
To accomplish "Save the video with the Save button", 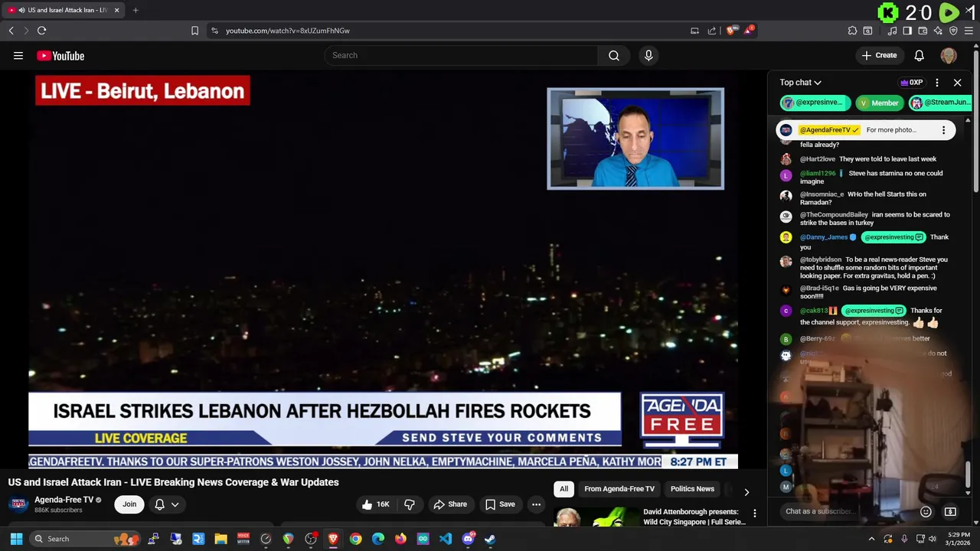I will pyautogui.click(x=499, y=504).
